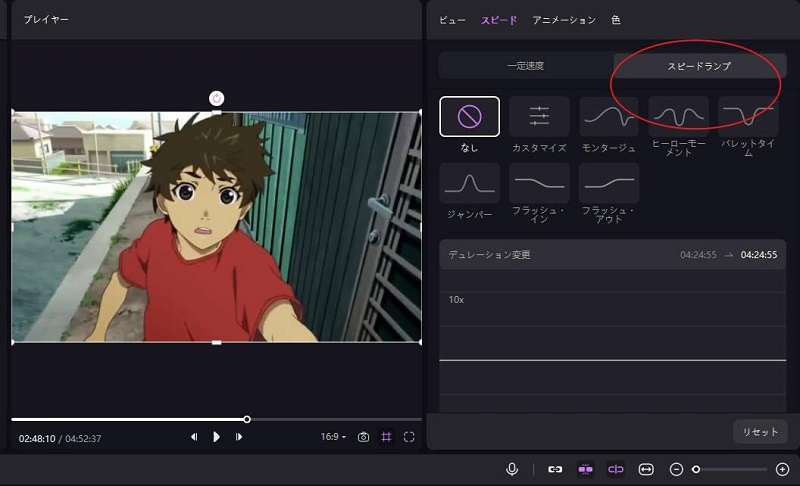Viewport: 800px width, 486px height.
Task: Select the スピード tab
Action: (x=498, y=20)
